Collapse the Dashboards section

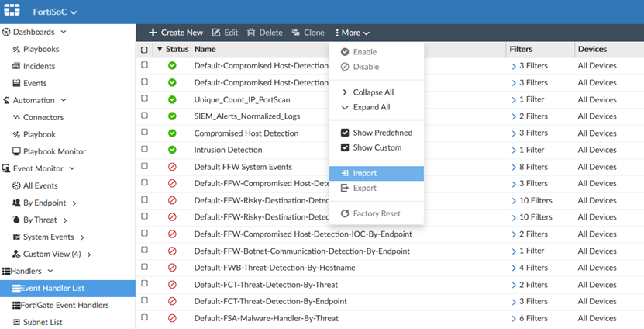tap(64, 32)
